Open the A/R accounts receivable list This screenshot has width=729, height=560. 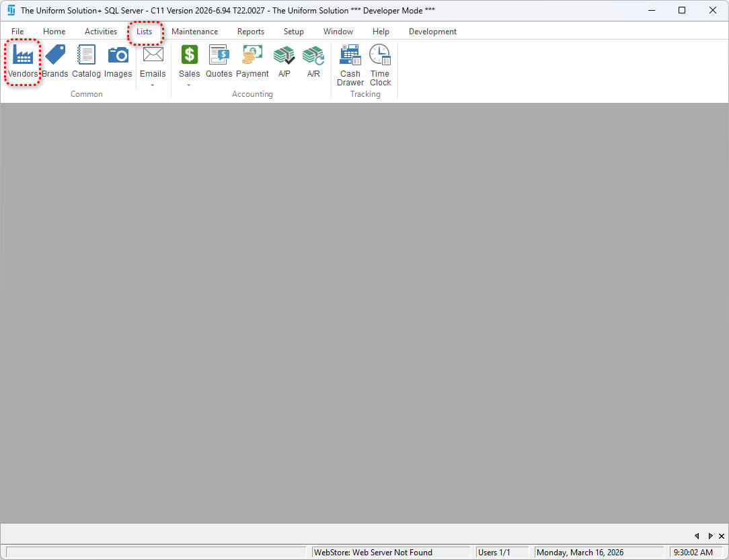313,62
